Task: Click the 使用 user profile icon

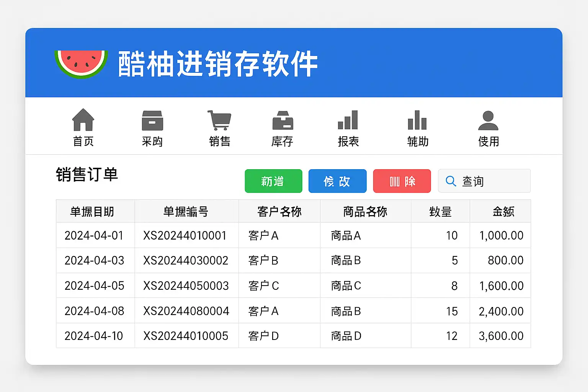Action: coord(488,121)
